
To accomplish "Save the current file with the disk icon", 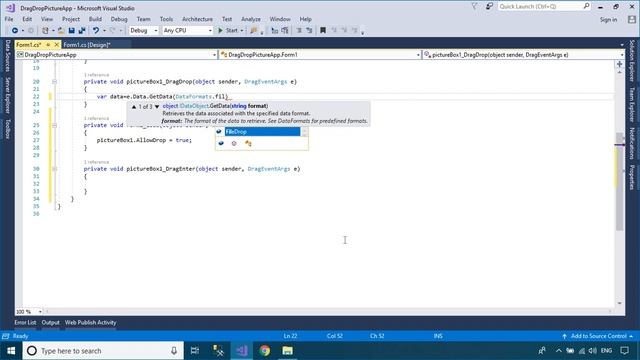I will (x=71, y=31).
